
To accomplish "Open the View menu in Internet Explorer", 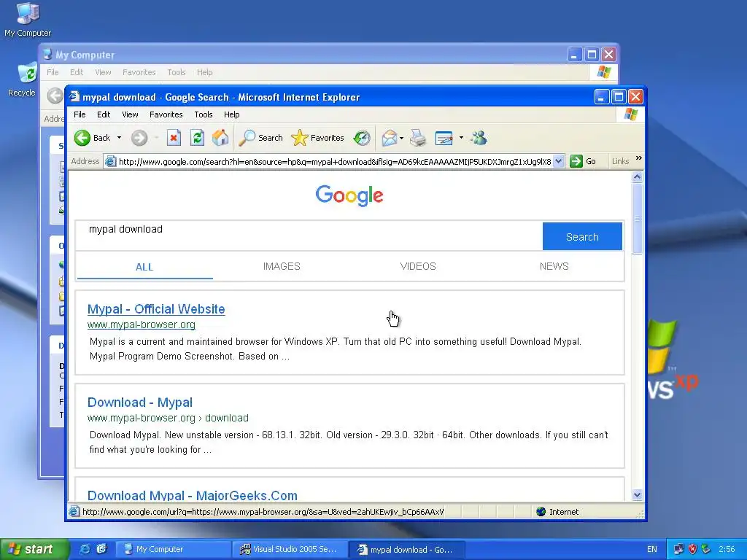I will pyautogui.click(x=130, y=114).
